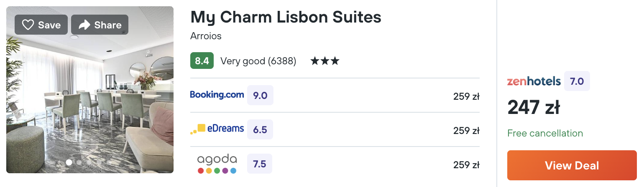The height and width of the screenshot is (187, 644).
Task: Open the Booking.com logo offer
Action: click(x=217, y=95)
